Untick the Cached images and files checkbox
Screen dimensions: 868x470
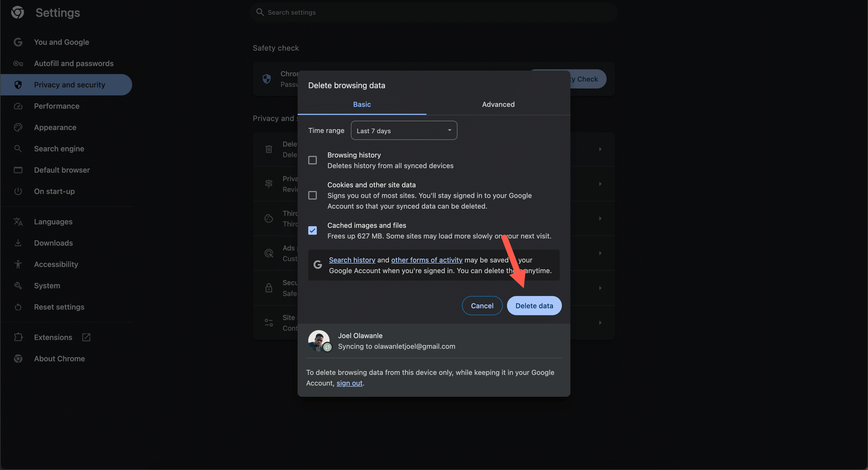click(x=312, y=230)
